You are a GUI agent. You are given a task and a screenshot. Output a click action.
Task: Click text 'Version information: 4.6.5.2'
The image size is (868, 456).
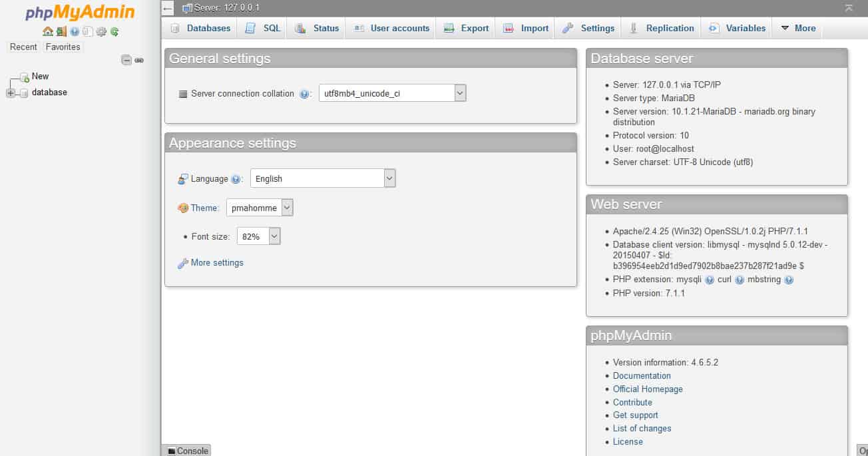665,363
